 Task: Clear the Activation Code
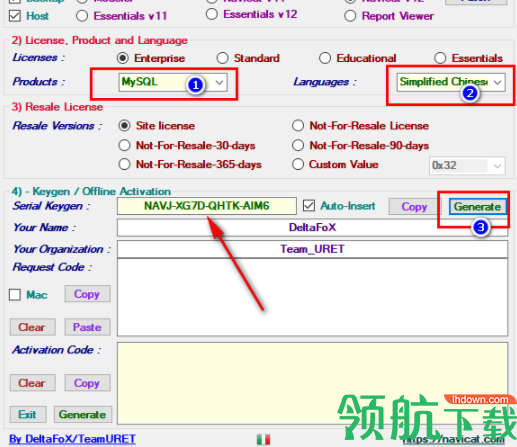pos(32,383)
